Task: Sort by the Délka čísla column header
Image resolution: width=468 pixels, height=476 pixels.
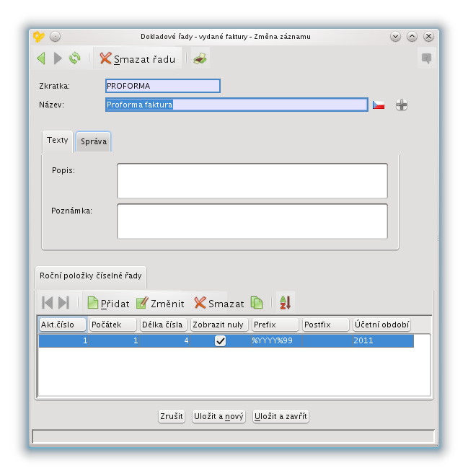Action: (163, 325)
